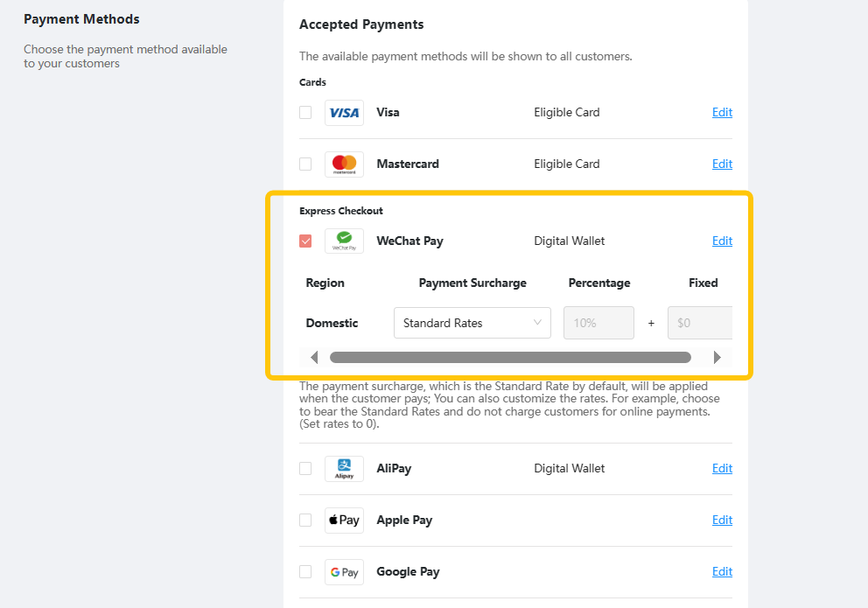Screen dimensions: 868x608
Task: Tick the AliPay checkbox
Action: coord(305,469)
